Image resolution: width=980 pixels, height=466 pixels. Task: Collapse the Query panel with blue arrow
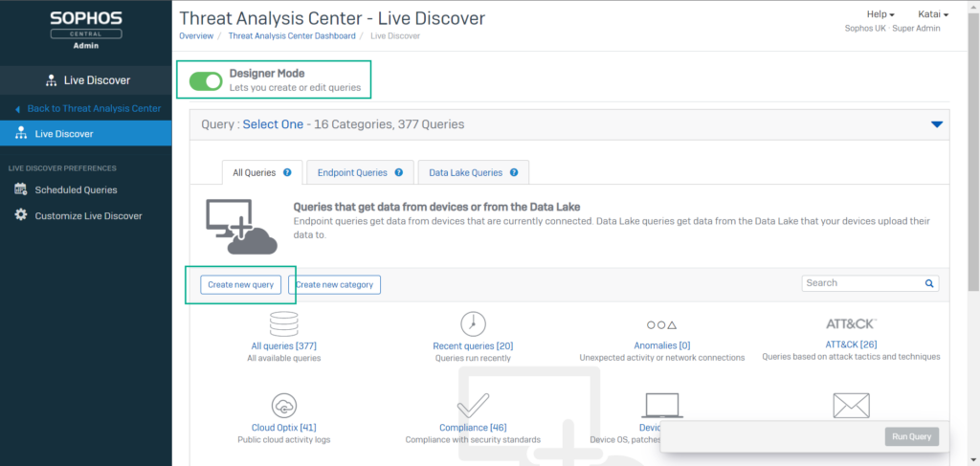click(x=936, y=124)
